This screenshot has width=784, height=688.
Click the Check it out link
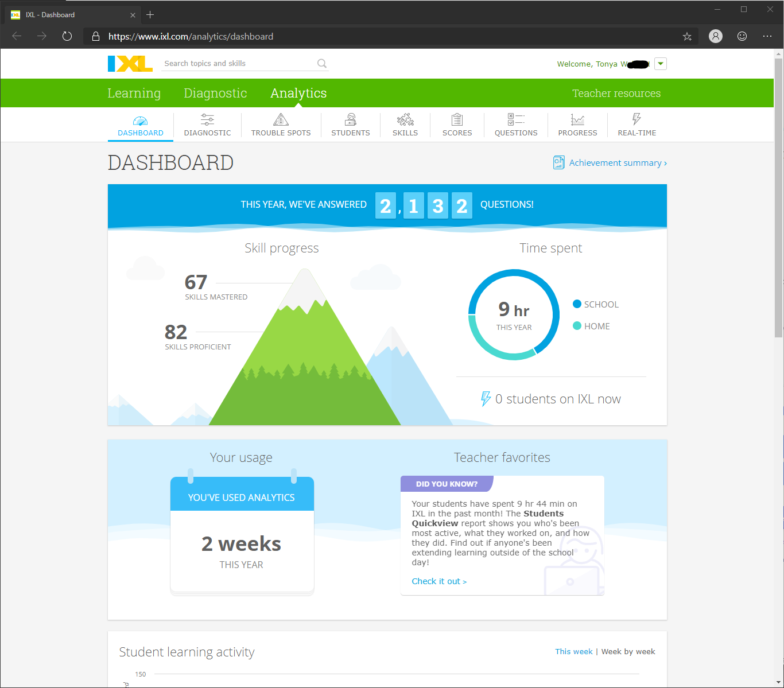[x=439, y=581]
